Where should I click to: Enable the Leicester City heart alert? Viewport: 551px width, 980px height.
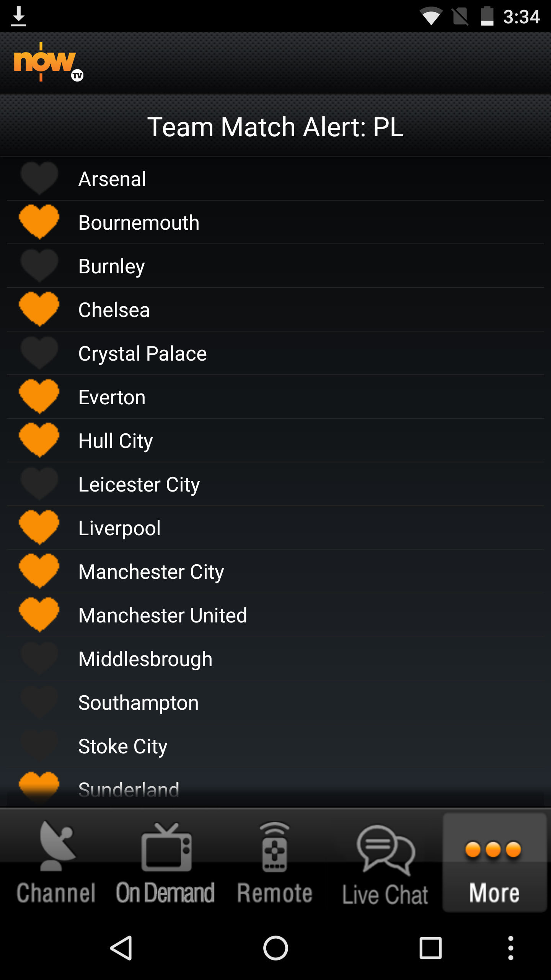point(39,483)
